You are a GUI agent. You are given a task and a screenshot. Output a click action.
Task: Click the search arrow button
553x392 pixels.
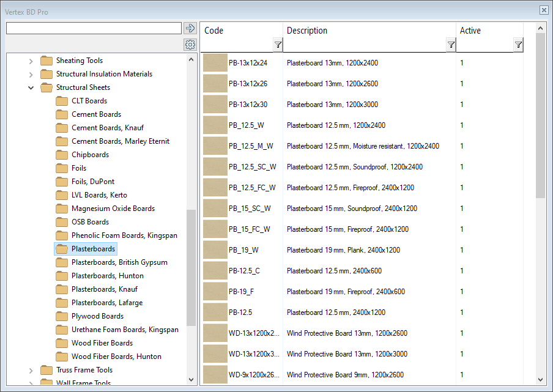(x=190, y=28)
